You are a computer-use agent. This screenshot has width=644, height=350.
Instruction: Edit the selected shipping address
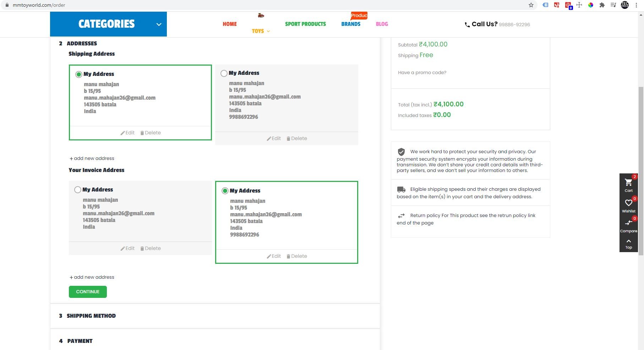tap(127, 133)
